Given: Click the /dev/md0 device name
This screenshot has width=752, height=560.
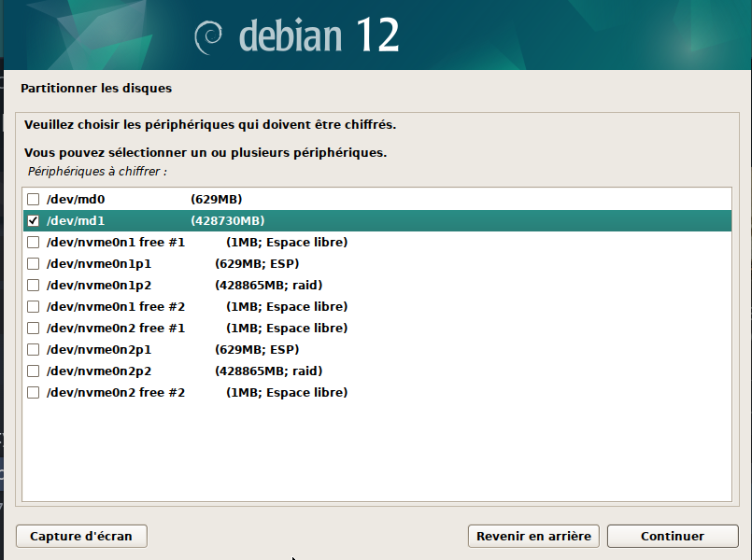Looking at the screenshot, I should coord(76,200).
